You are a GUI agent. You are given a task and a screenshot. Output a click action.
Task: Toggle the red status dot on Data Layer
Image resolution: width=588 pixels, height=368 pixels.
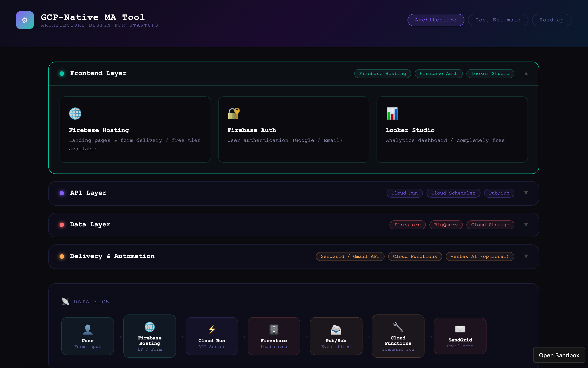coord(62,225)
